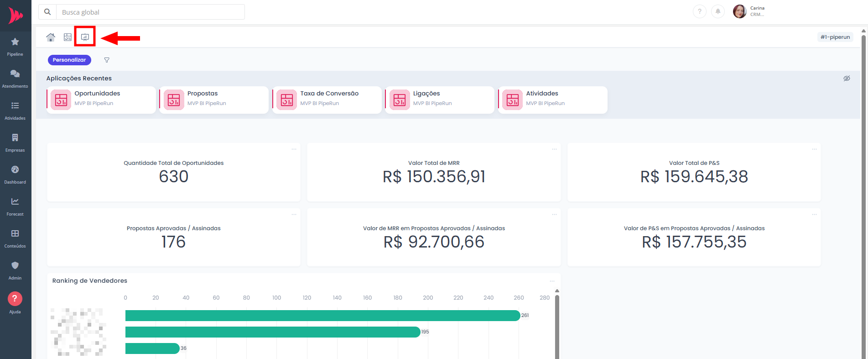This screenshot has width=868, height=359.
Task: Go to Pipeline in the sidebar
Action: [x=15, y=46]
